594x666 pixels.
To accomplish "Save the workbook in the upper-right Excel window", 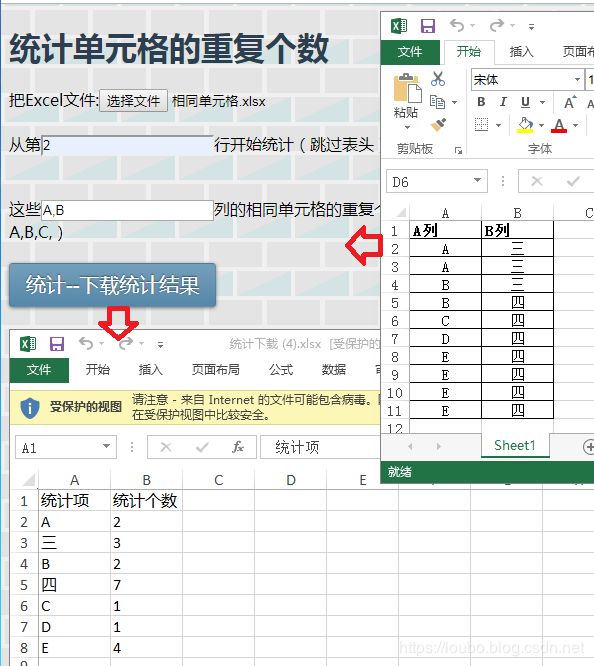I will 427,26.
